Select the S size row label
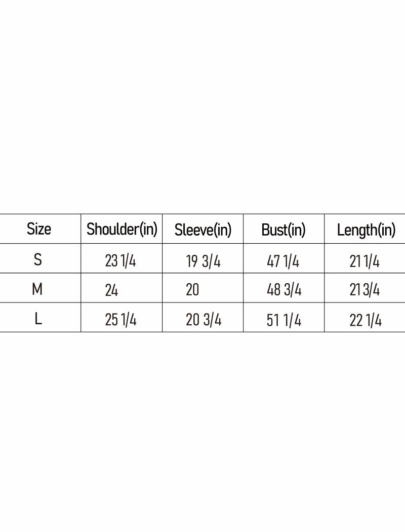 pos(38,260)
